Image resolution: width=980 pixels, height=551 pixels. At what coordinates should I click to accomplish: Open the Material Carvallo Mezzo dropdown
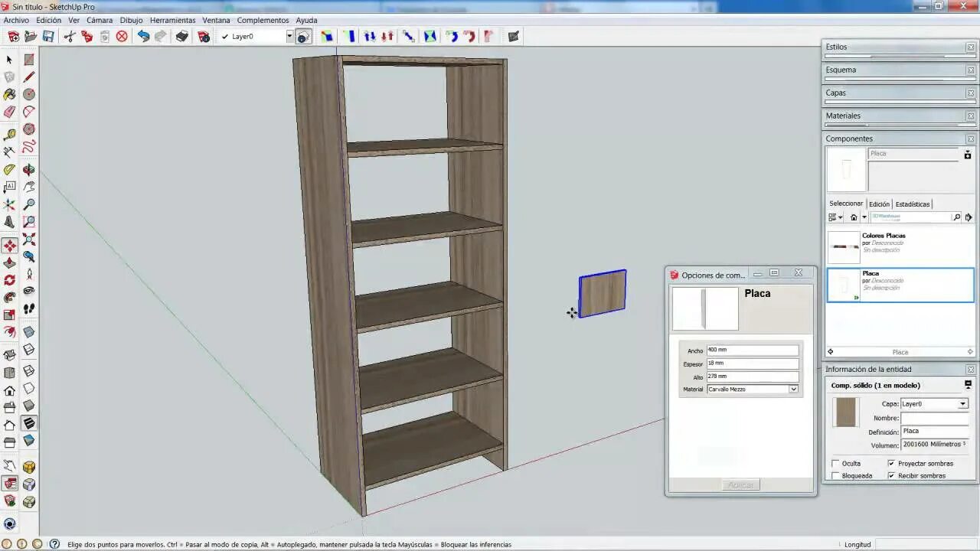coord(793,390)
